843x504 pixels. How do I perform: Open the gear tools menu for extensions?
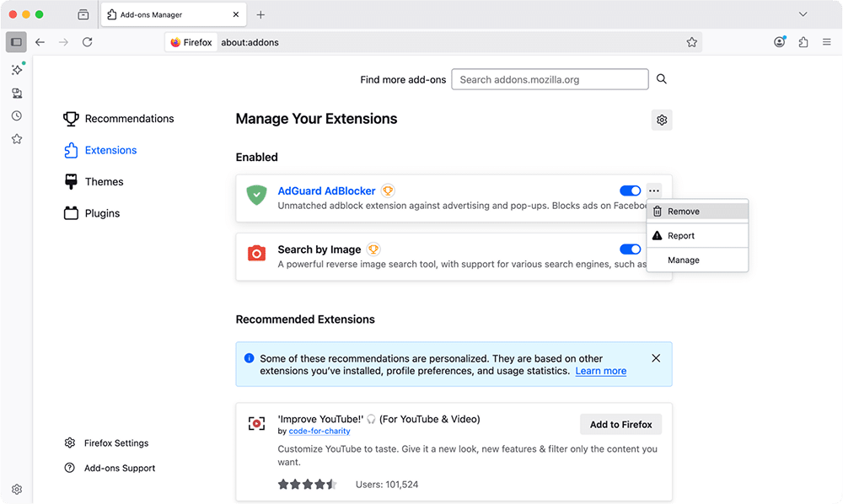662,121
